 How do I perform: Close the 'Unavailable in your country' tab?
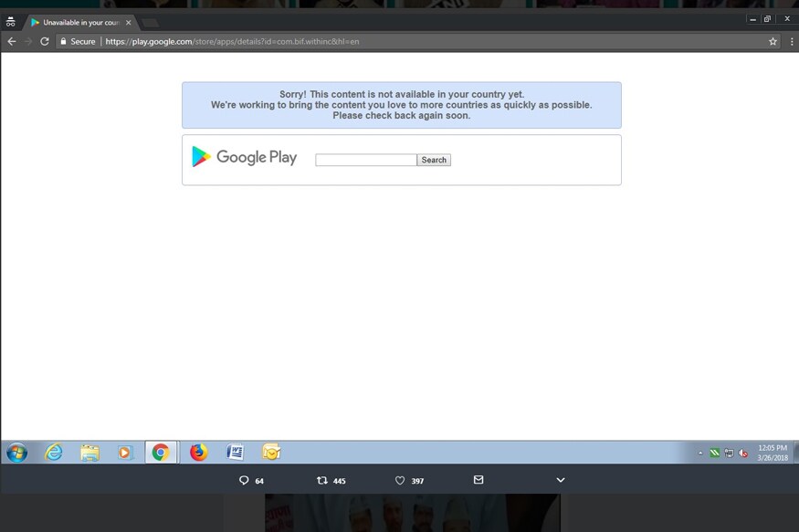click(x=129, y=23)
